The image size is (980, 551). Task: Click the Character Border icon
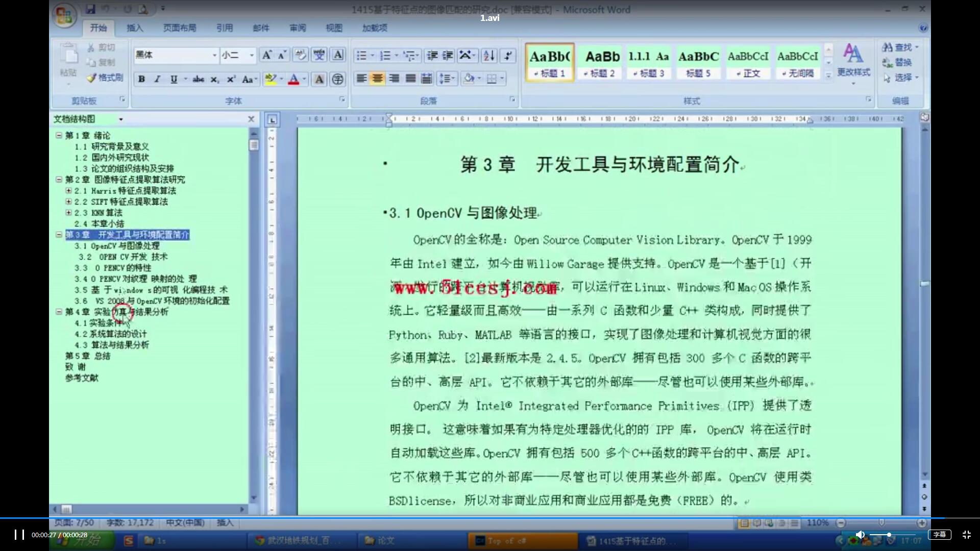click(x=337, y=55)
